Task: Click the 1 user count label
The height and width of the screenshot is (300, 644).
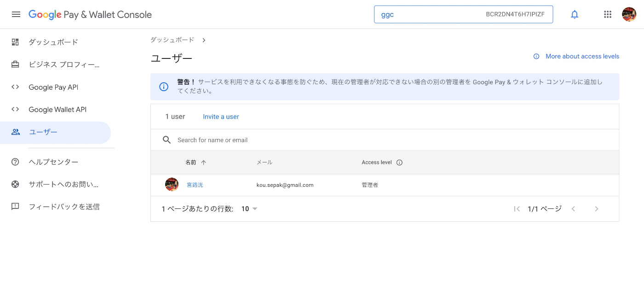Action: [175, 117]
